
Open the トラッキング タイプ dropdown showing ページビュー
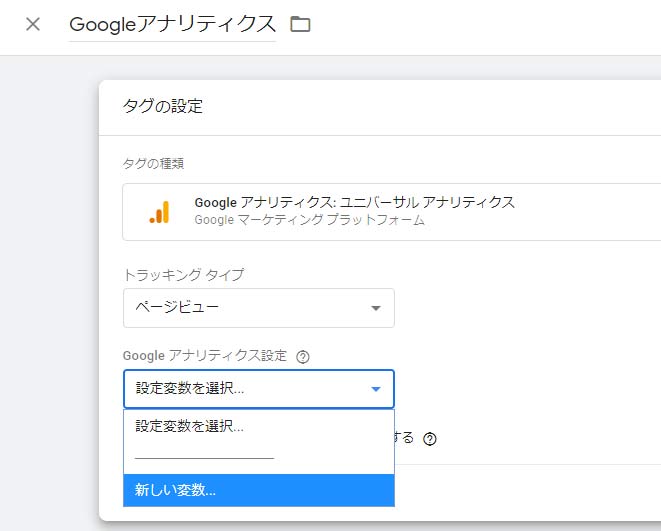[259, 308]
